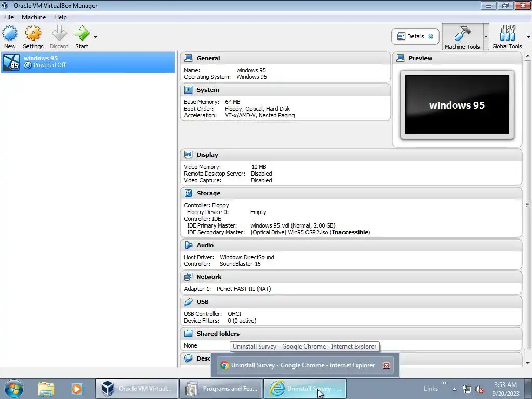Click the network tray icon
Image resolution: width=532 pixels, height=399 pixels.
point(467,389)
